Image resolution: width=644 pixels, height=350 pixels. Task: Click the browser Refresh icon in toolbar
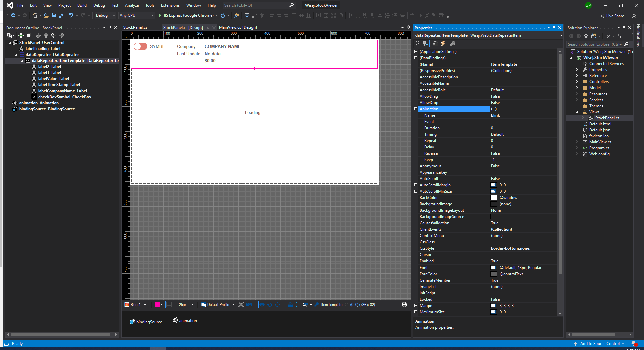point(223,15)
